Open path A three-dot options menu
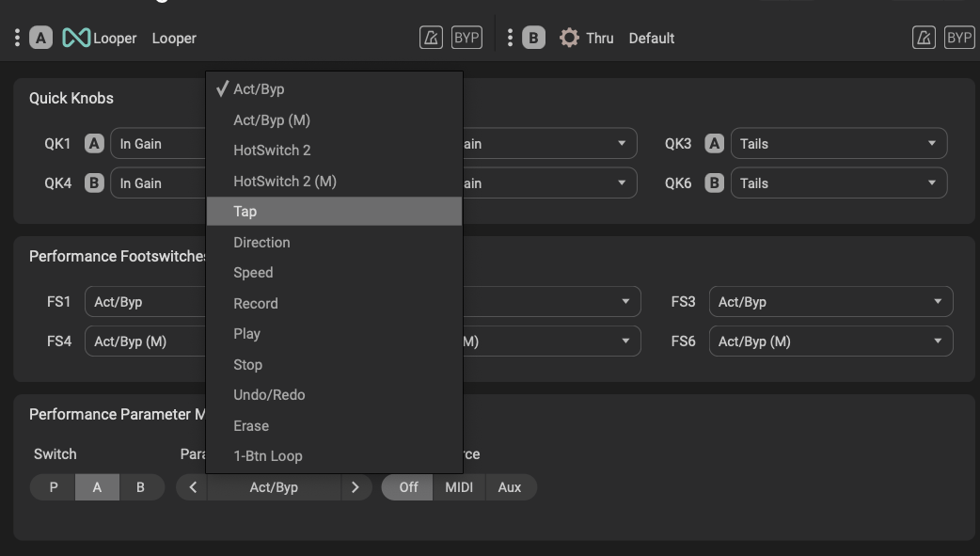This screenshot has height=556, width=980. point(17,38)
